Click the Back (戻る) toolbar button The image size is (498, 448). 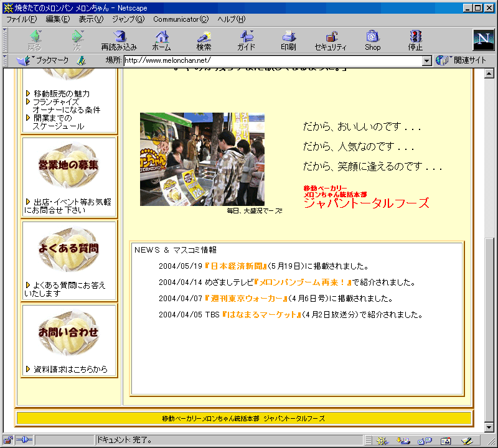click(35, 40)
